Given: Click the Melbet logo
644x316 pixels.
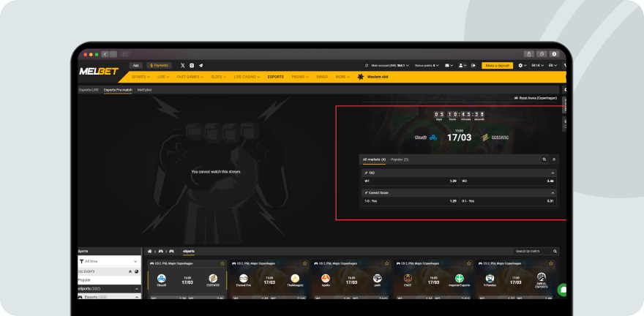Looking at the screenshot, I should tap(99, 72).
